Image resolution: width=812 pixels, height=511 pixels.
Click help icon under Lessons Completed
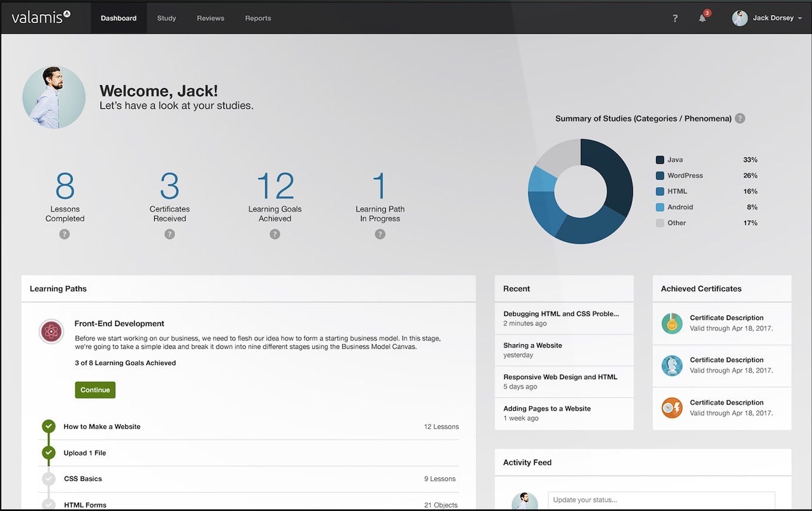64,234
